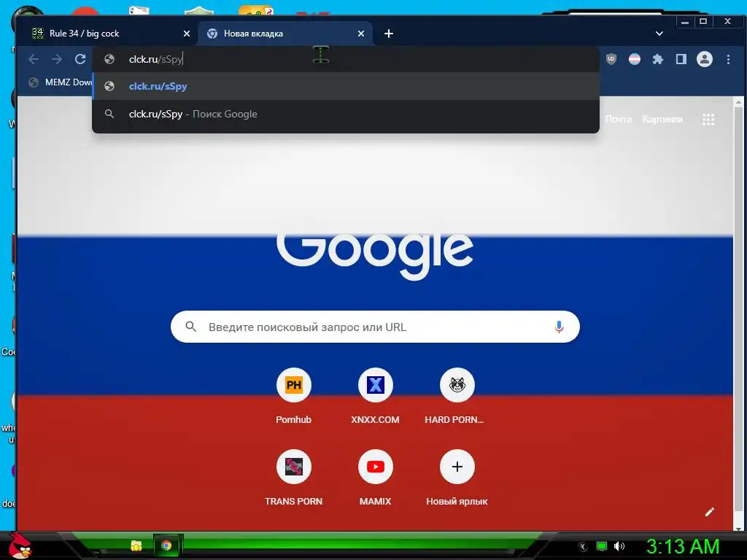The height and width of the screenshot is (560, 747).
Task: Open a new tab with plus button
Action: (x=389, y=34)
